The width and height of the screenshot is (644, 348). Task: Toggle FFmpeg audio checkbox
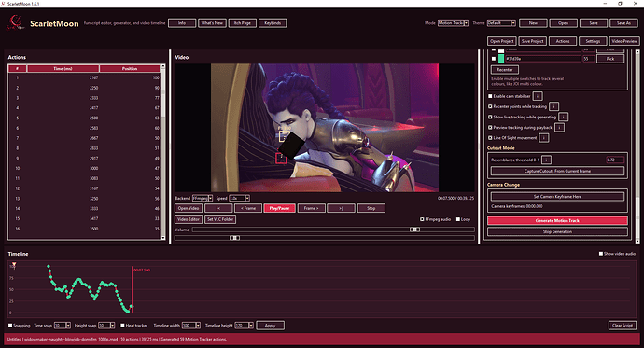coord(422,219)
